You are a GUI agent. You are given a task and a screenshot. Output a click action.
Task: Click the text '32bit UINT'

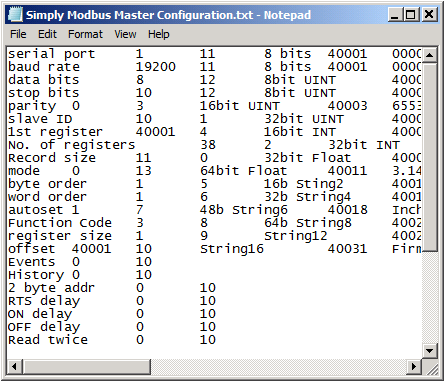[304, 119]
